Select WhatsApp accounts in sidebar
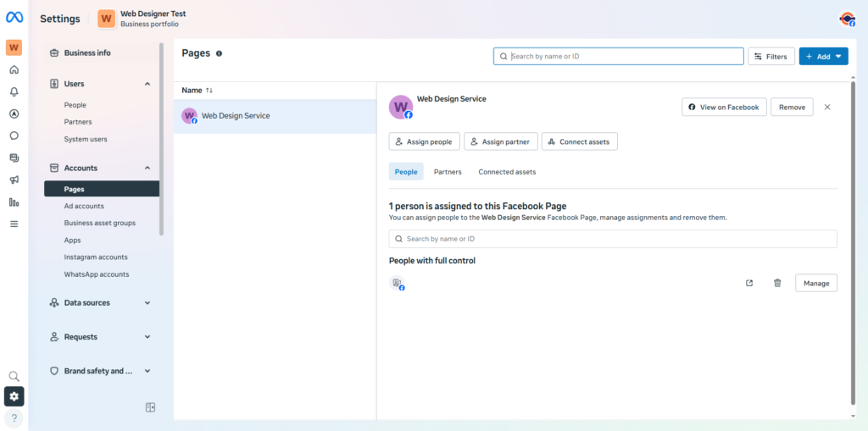Viewport: 868px width, 431px height. [x=97, y=274]
